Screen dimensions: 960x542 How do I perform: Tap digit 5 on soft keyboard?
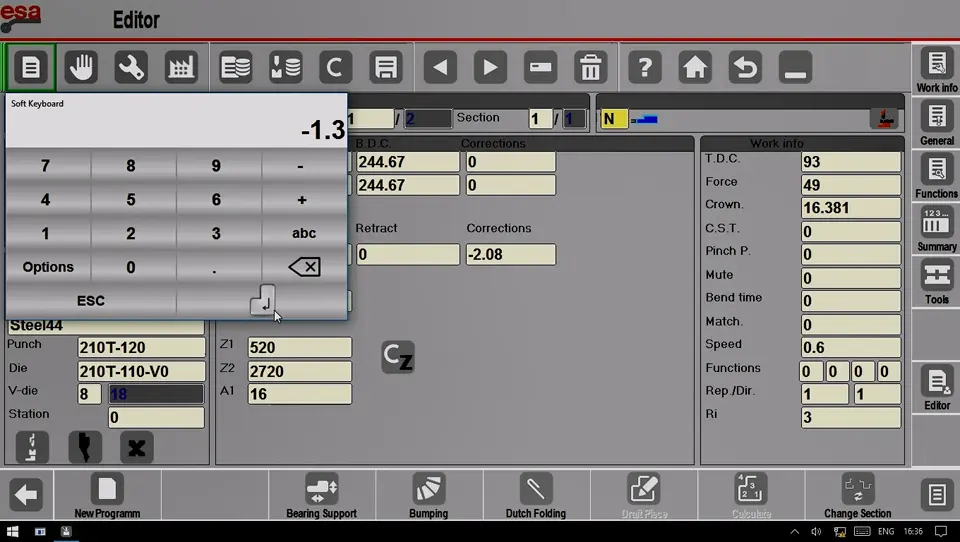[x=131, y=200]
